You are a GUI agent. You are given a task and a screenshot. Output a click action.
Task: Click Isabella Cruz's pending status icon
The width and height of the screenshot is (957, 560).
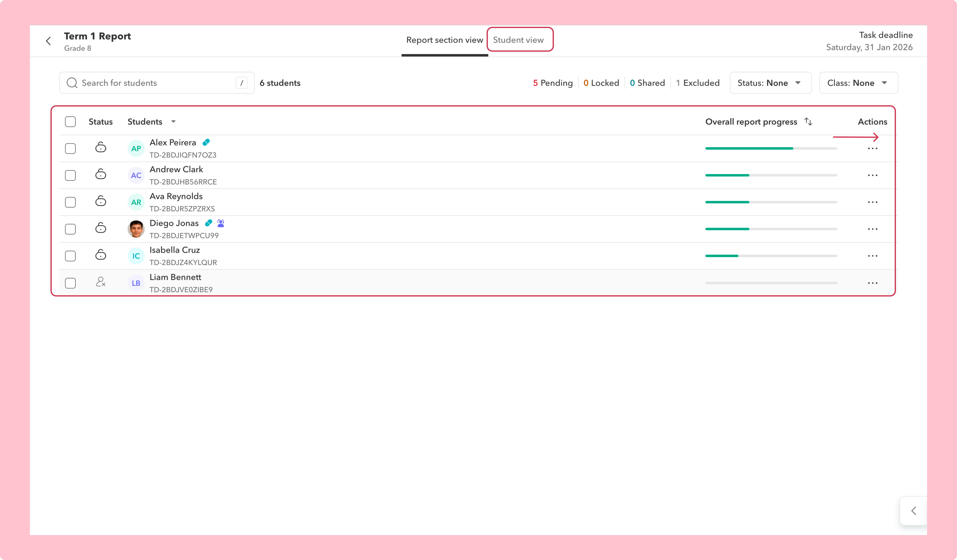(x=101, y=255)
